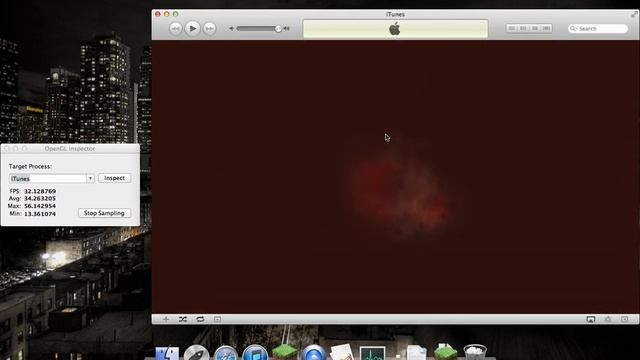Image resolution: width=640 pixels, height=360 pixels.
Task: Open the AirPlay speaker menu
Action: coord(591,319)
